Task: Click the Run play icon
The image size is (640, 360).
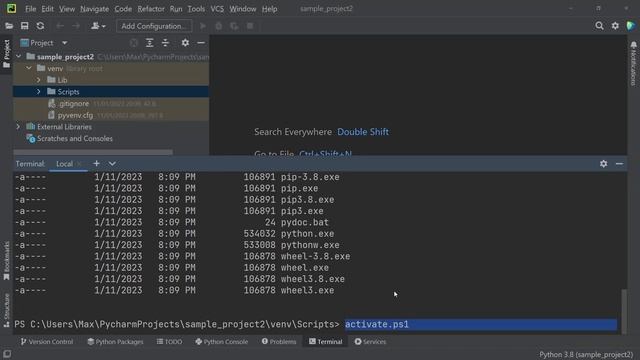Action: click(x=203, y=26)
